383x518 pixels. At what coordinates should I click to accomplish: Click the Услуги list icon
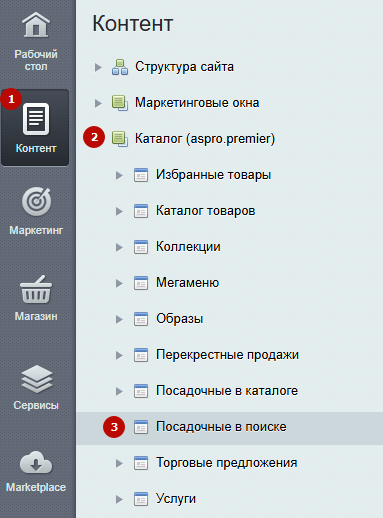pos(141,499)
